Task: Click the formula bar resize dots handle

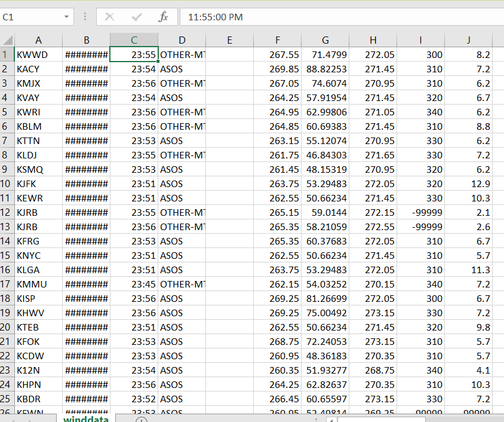Action: [x=85, y=17]
